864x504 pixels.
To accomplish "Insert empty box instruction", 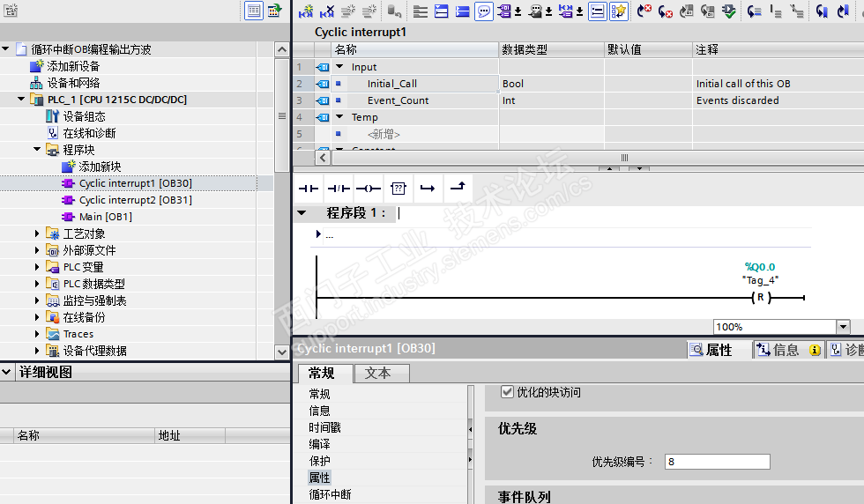I will pyautogui.click(x=398, y=189).
